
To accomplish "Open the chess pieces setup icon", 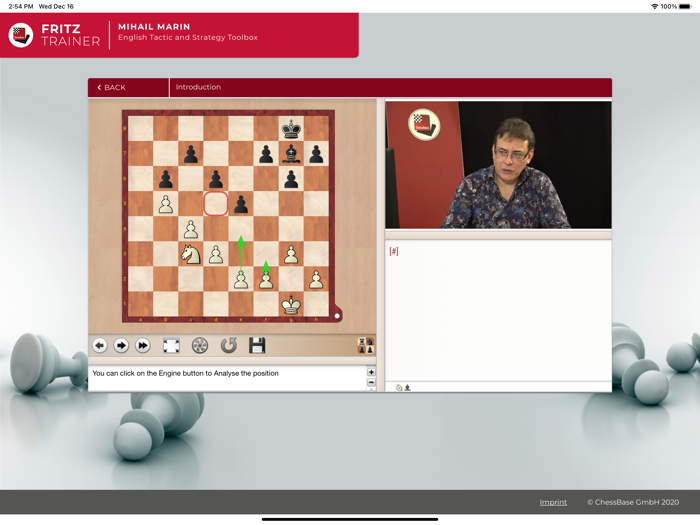I will point(366,346).
